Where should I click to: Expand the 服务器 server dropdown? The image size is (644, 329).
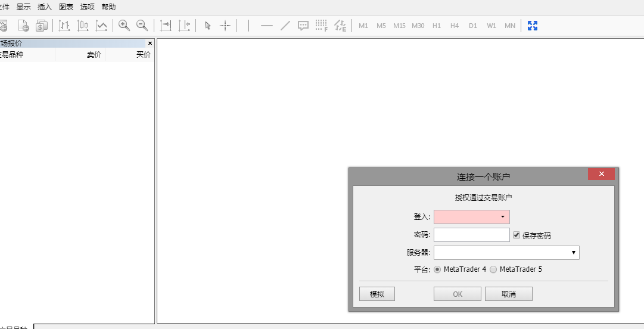[573, 253]
